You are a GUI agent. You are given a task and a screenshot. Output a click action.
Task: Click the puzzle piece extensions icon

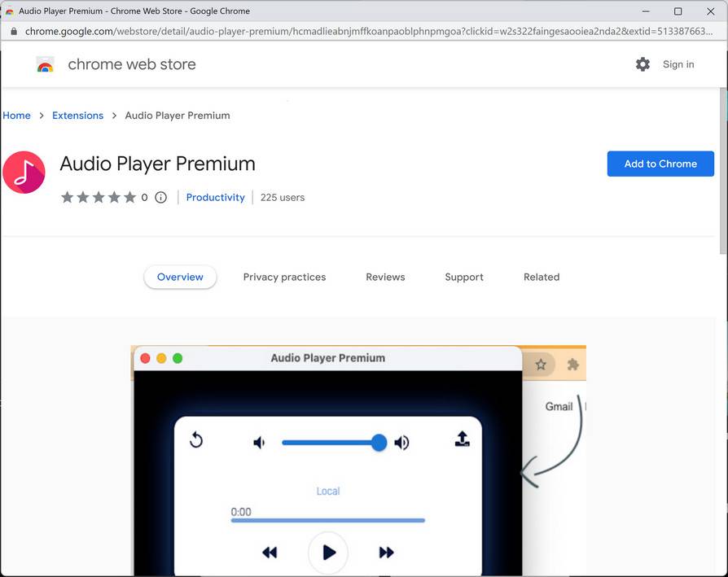(573, 365)
